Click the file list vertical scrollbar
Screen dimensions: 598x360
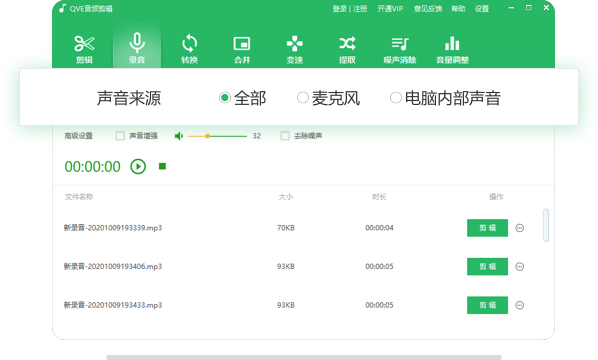546,225
